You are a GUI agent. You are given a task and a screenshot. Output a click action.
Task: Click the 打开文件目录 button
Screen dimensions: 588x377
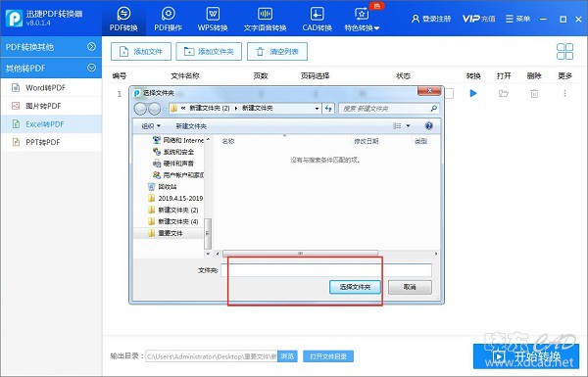[328, 356]
